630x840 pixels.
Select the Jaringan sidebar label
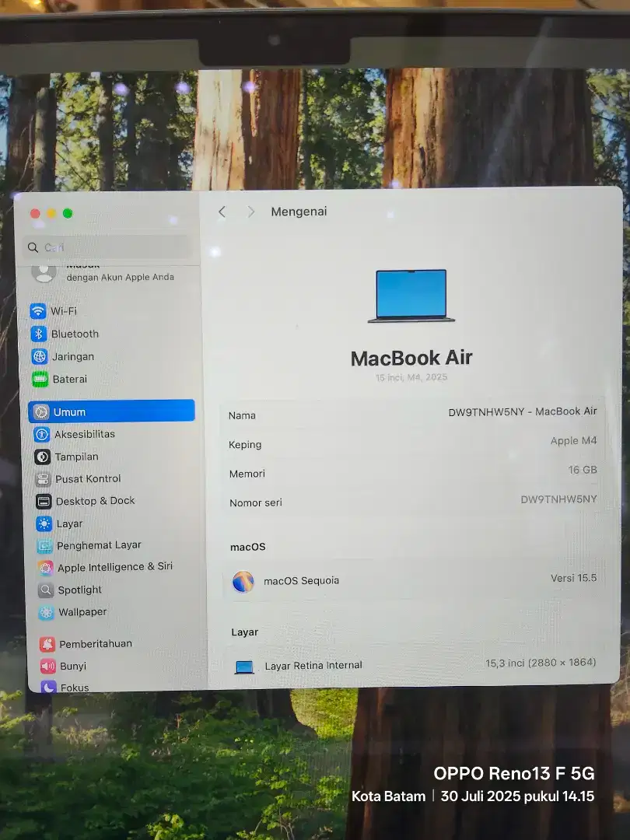[x=73, y=356]
